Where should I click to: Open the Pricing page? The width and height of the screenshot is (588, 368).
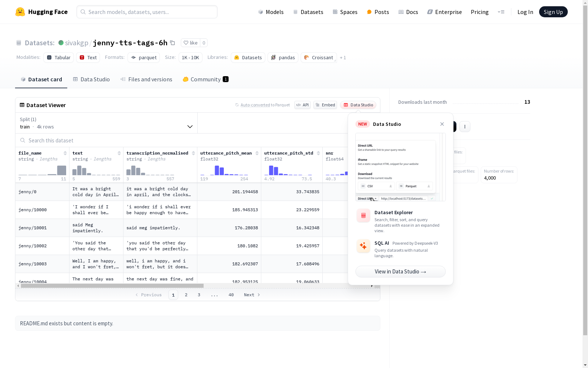point(480,12)
